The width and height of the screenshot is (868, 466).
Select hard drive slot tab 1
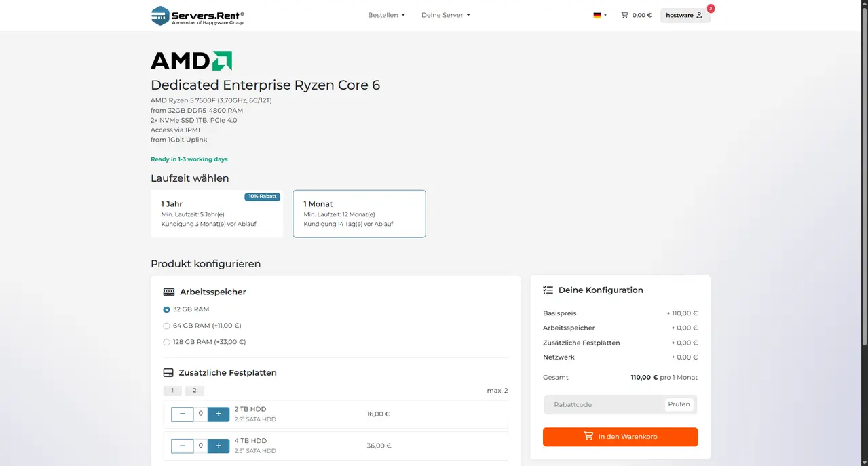pyautogui.click(x=172, y=391)
